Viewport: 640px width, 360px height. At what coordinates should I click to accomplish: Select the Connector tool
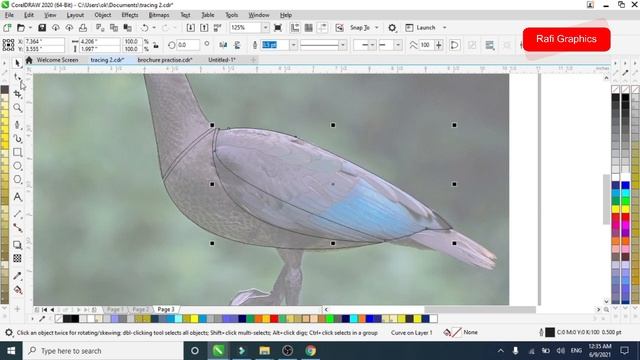(x=18, y=228)
